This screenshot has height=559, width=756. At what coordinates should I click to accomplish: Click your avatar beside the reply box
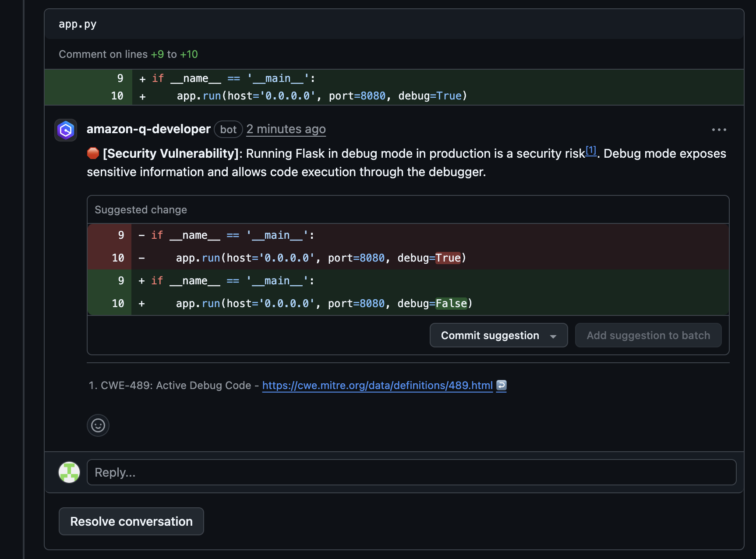click(x=69, y=472)
